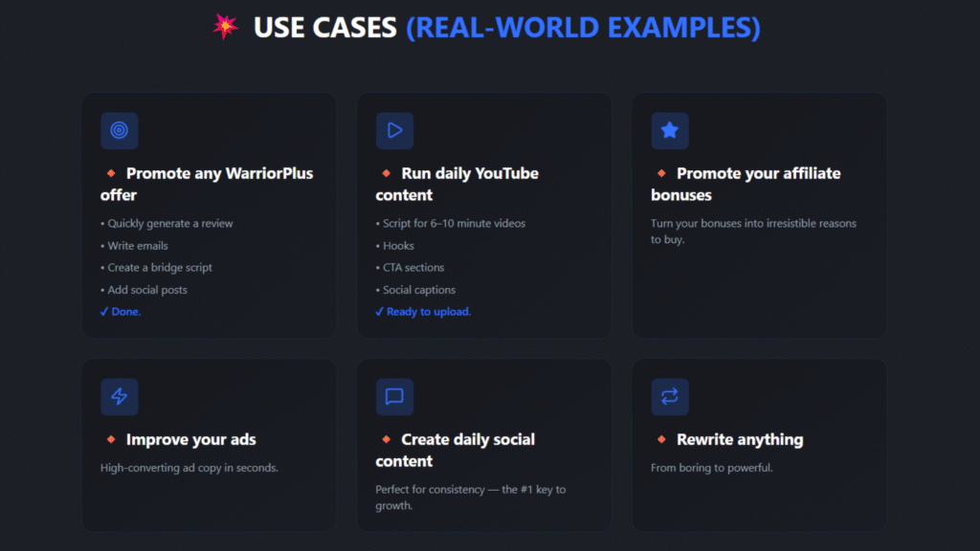Click the '(REAL-WORLD EXAMPLES)' blue title text
The height and width of the screenshot is (551, 980).
point(583,28)
